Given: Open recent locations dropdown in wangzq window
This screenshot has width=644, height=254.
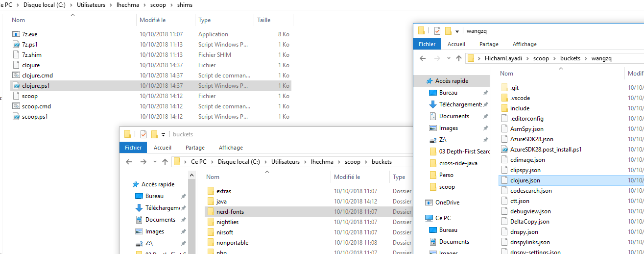Looking at the screenshot, I should [449, 59].
